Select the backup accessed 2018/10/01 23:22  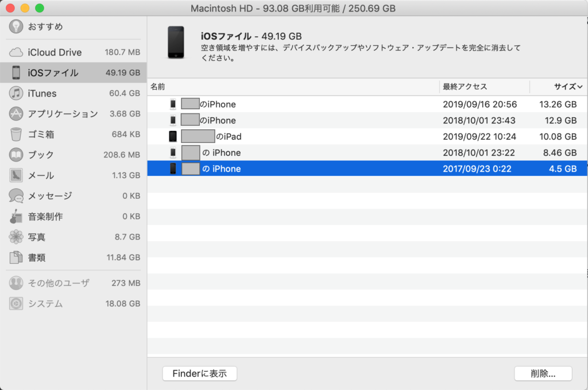click(x=367, y=152)
